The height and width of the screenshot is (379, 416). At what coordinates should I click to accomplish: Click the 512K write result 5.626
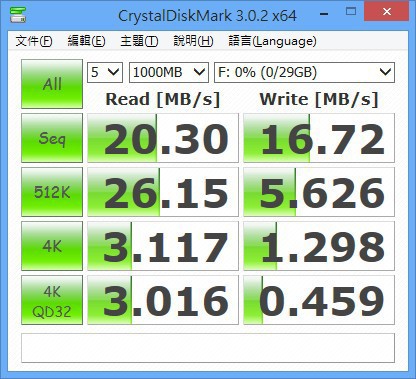pyautogui.click(x=319, y=192)
